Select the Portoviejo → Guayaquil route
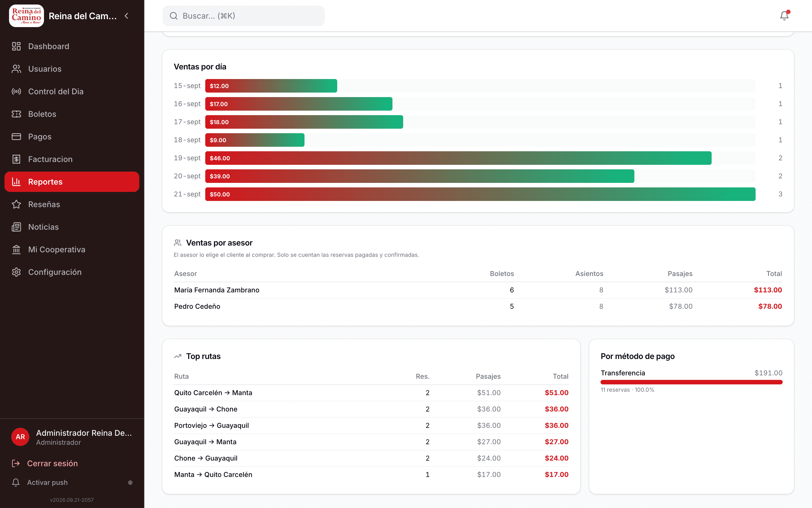812x508 pixels. [x=371, y=425]
